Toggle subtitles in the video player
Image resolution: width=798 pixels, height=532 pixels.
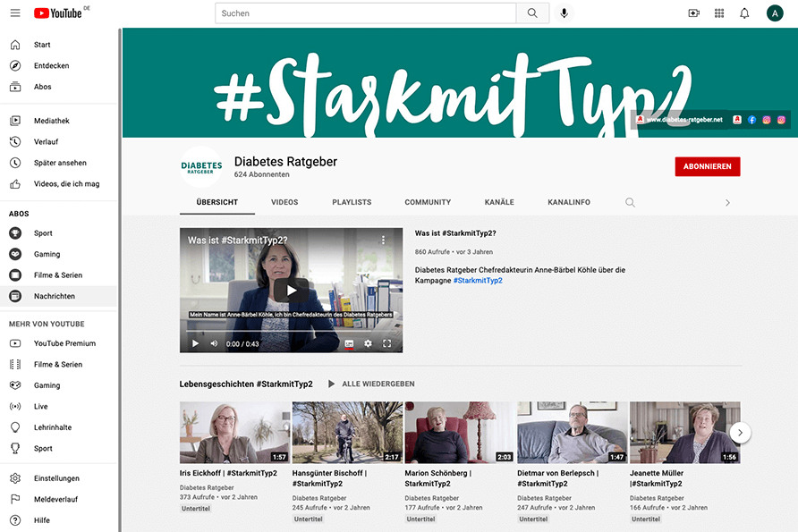coord(348,343)
